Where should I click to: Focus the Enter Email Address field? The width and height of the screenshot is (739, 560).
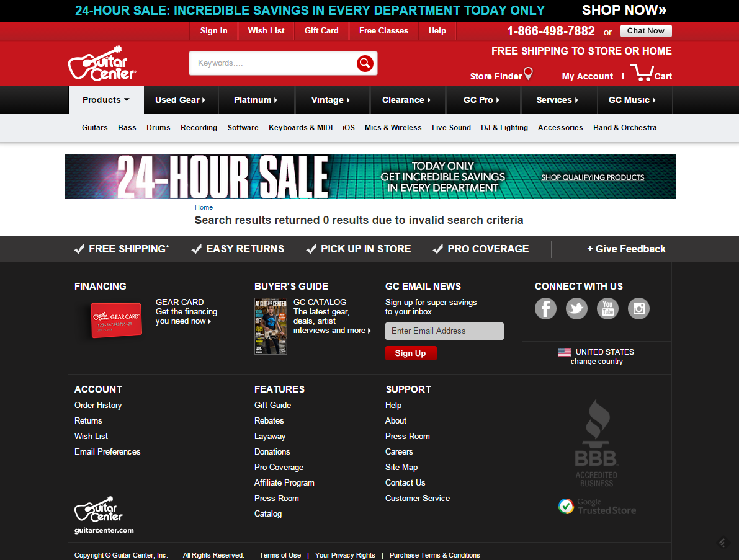pyautogui.click(x=444, y=331)
